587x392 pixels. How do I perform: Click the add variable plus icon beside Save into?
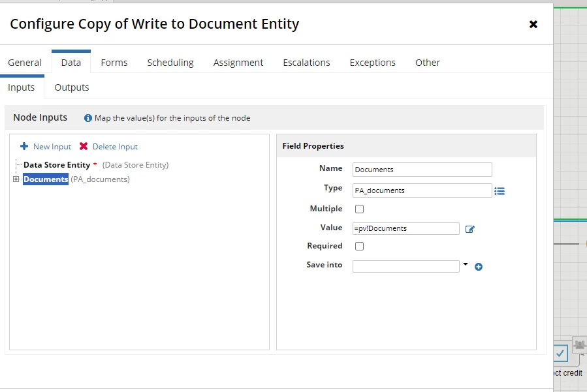[x=479, y=267]
